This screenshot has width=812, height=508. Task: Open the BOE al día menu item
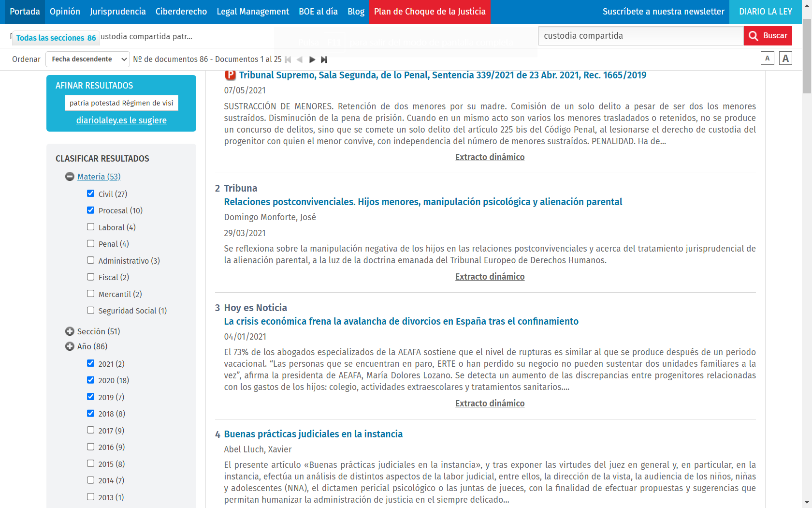coord(318,12)
